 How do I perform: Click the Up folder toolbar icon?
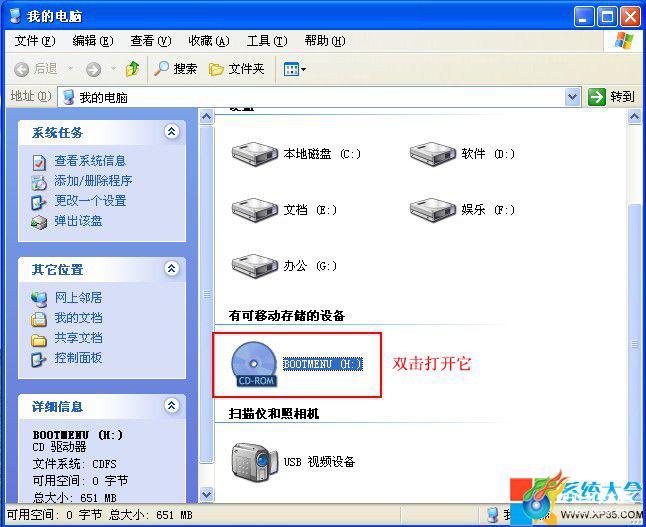click(x=133, y=69)
